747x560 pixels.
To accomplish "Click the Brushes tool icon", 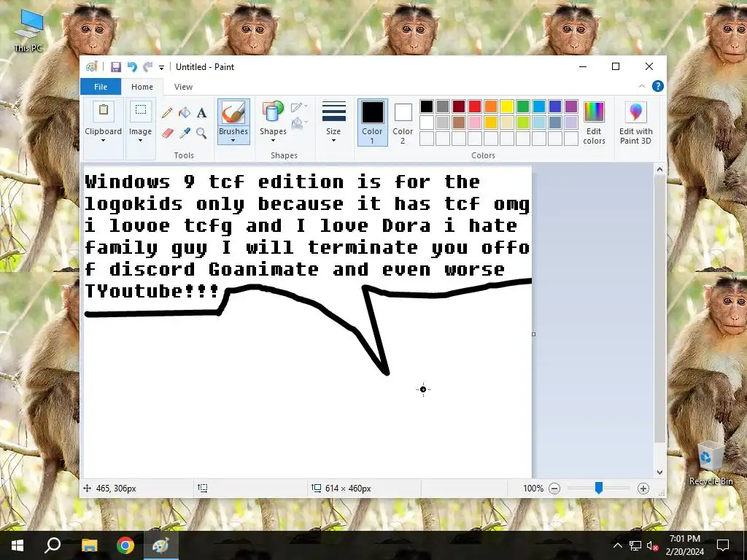I will (233, 113).
